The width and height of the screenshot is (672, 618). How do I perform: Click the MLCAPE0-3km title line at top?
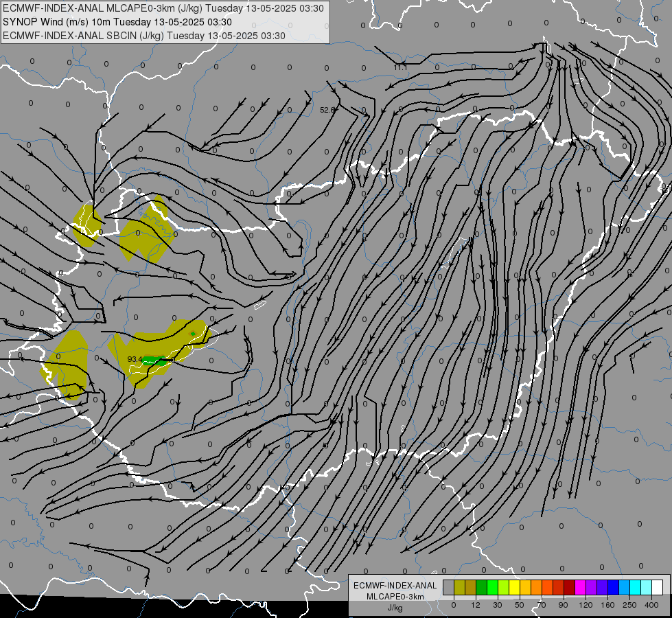click(163, 8)
